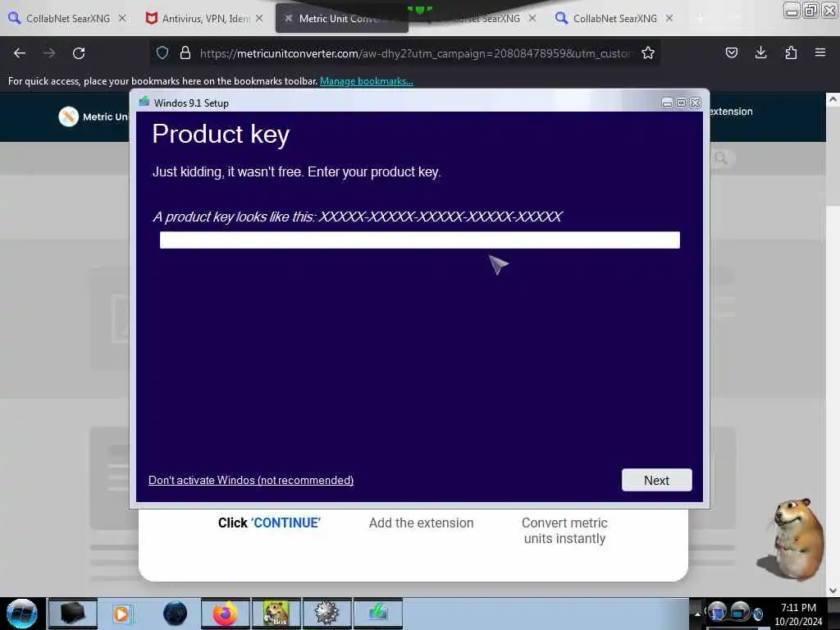This screenshot has height=630, width=840.
Task: Open the black box taskbar app
Action: tap(73, 614)
